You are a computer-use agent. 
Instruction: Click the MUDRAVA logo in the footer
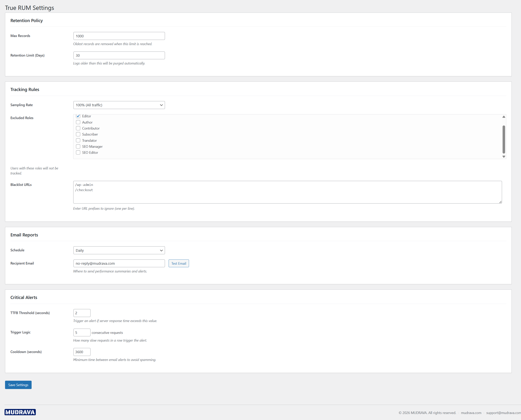(20, 412)
